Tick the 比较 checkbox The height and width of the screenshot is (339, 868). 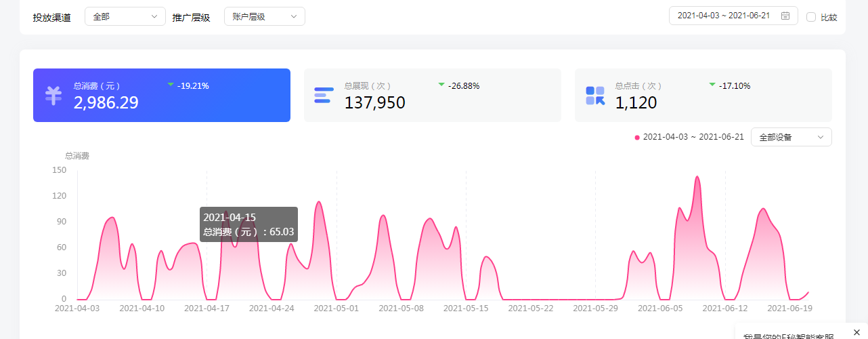(811, 17)
